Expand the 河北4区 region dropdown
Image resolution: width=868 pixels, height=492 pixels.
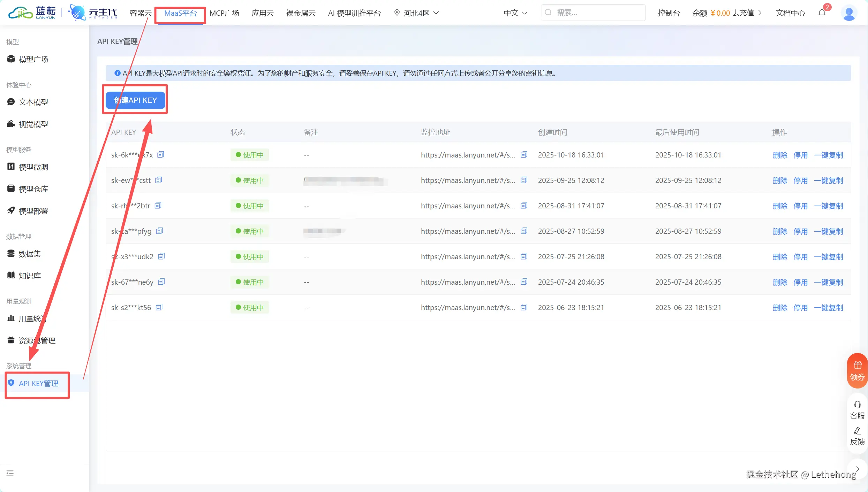point(416,13)
